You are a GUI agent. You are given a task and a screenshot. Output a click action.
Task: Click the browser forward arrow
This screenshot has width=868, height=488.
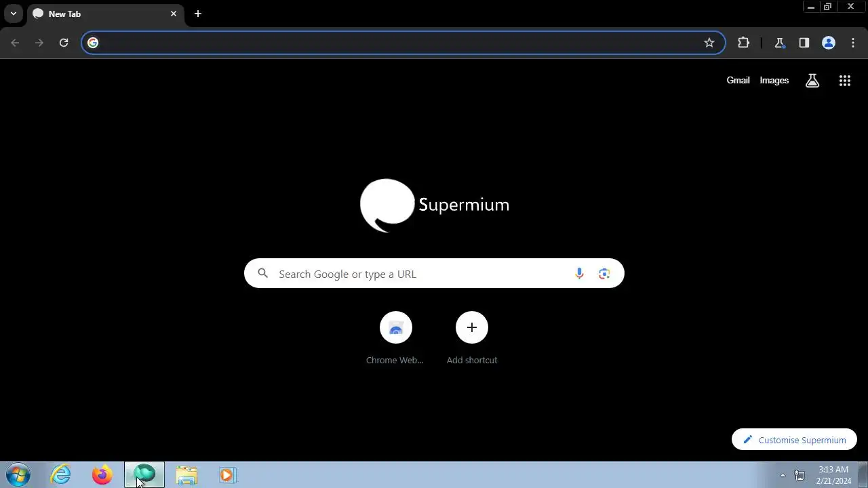click(39, 43)
